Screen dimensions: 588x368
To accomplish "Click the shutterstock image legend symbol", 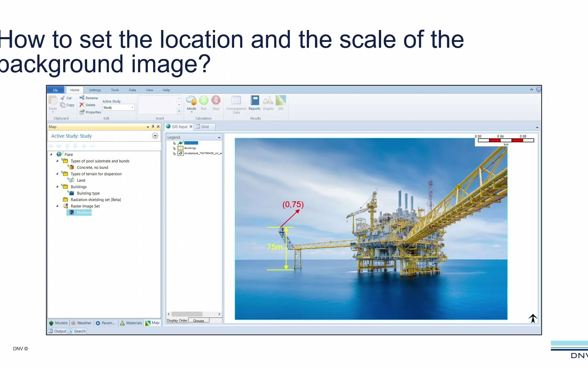I will [181, 153].
